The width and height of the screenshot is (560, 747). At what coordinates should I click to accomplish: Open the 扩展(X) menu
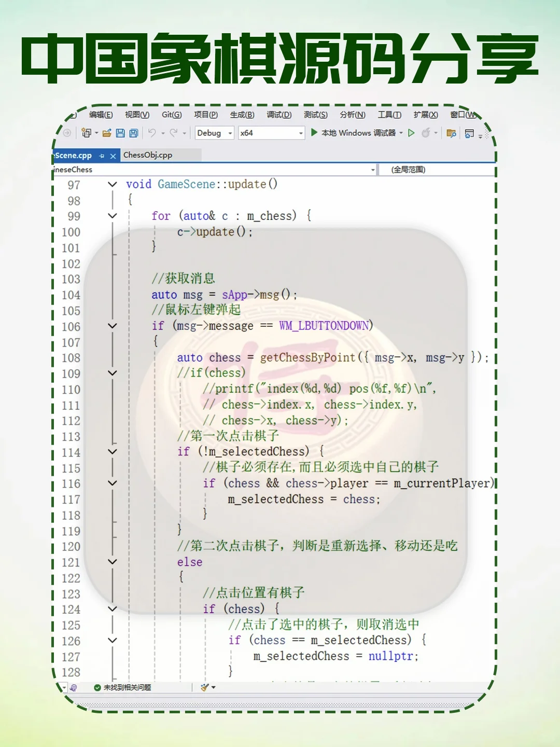(x=426, y=115)
